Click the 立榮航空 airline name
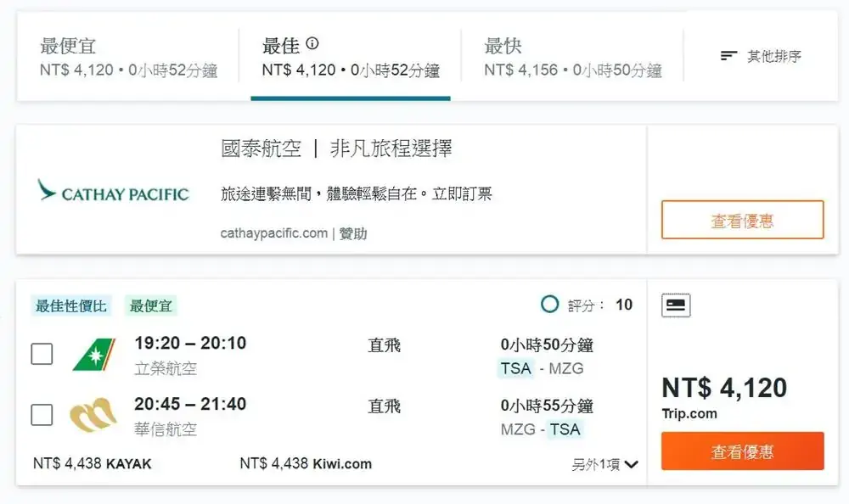 coord(166,368)
